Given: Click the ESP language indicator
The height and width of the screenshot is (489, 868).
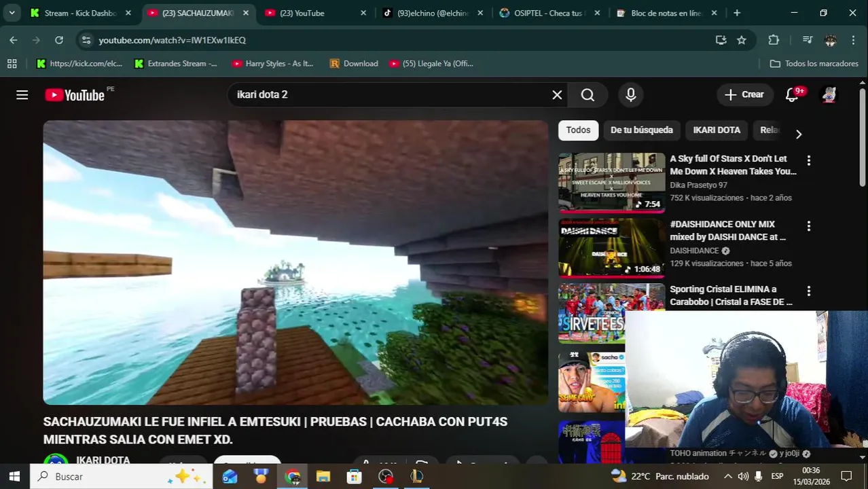Looking at the screenshot, I should (x=777, y=477).
